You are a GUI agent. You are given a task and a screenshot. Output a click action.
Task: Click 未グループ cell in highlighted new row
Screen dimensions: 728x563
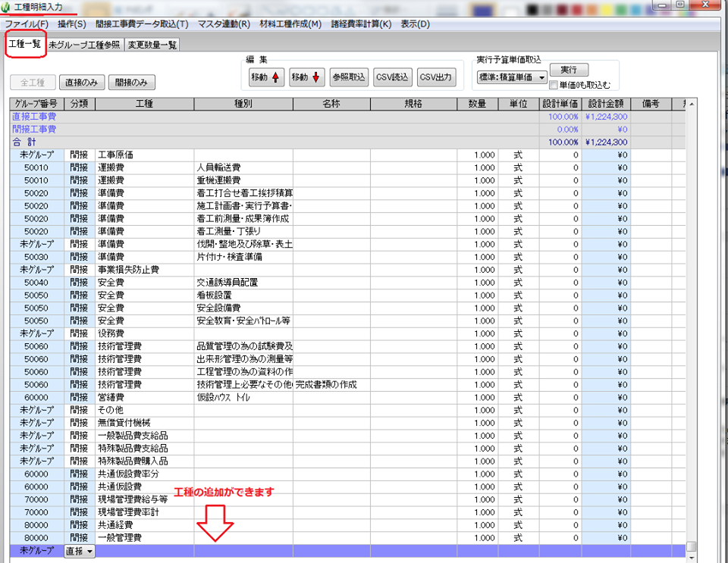pyautogui.click(x=36, y=551)
